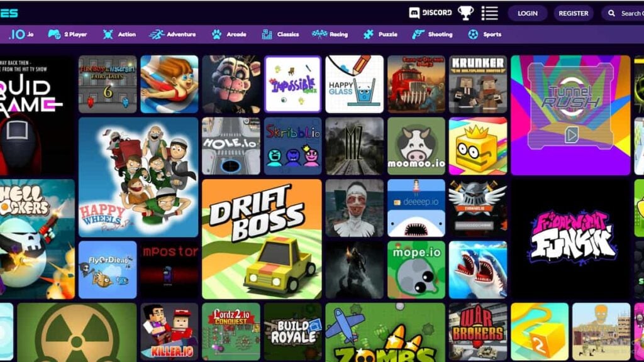
Task: Open the Hole.io game
Action: [231, 146]
